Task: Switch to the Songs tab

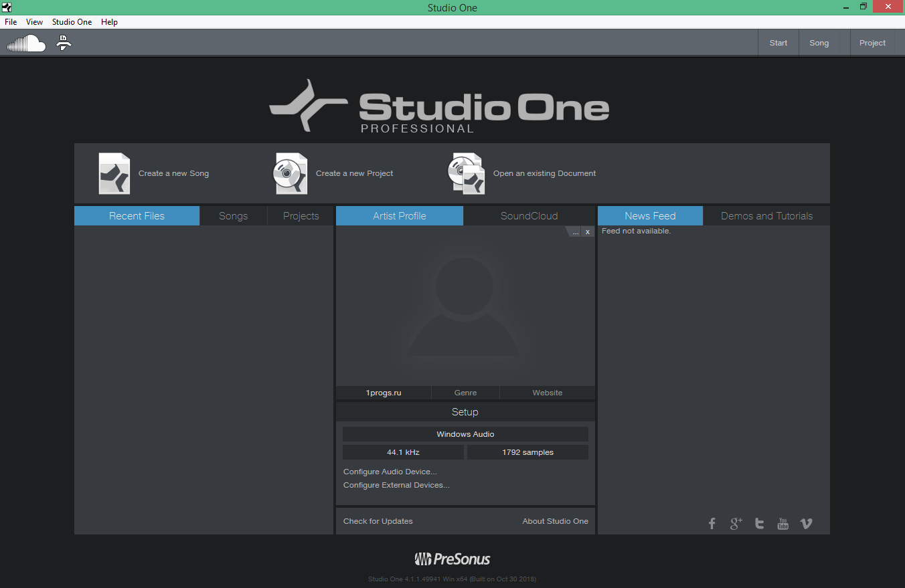Action: (x=233, y=215)
